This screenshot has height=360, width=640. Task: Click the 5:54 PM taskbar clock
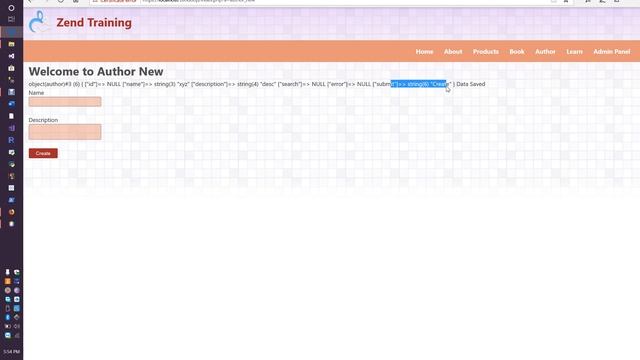click(11, 351)
